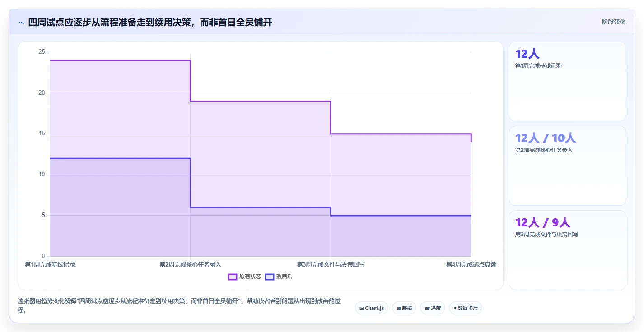Open the 12人 第1周完成基线记录 card
Screen dimensions: 644x332
[x=568, y=81]
